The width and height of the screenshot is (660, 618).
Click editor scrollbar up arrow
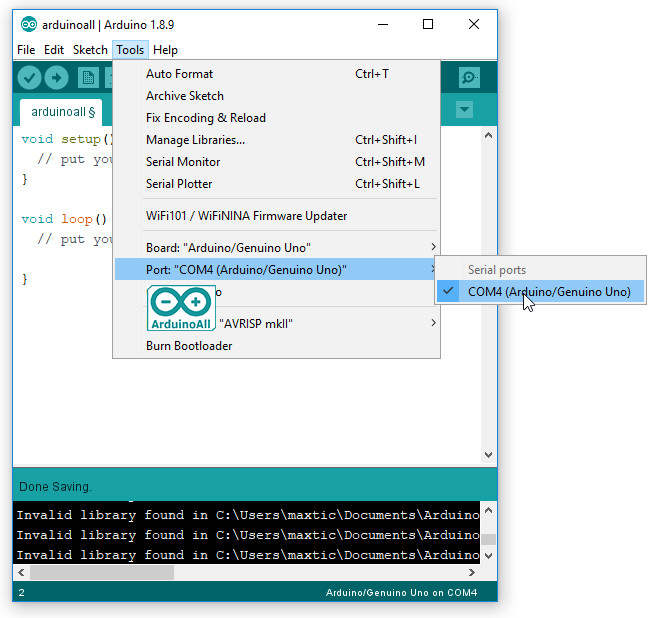click(488, 136)
